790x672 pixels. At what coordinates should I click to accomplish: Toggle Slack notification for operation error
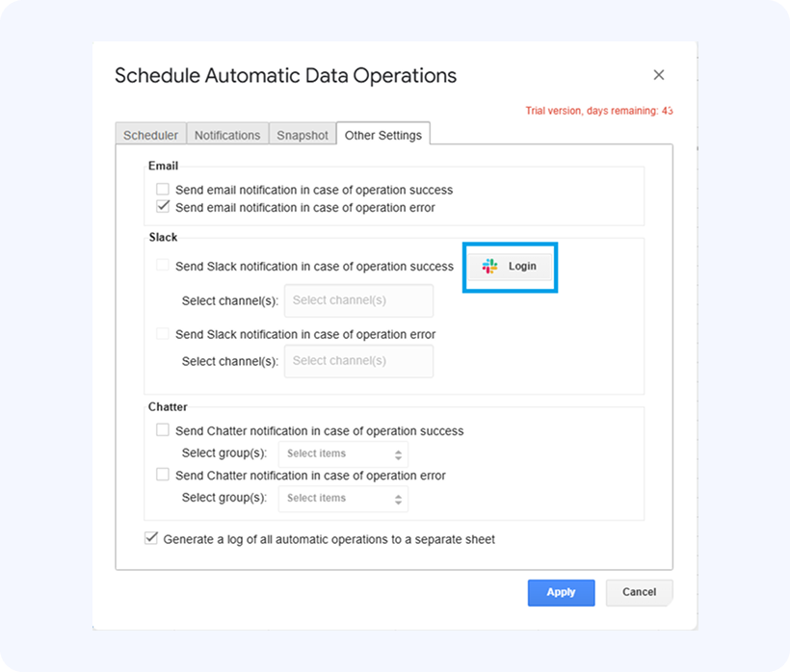tap(163, 334)
